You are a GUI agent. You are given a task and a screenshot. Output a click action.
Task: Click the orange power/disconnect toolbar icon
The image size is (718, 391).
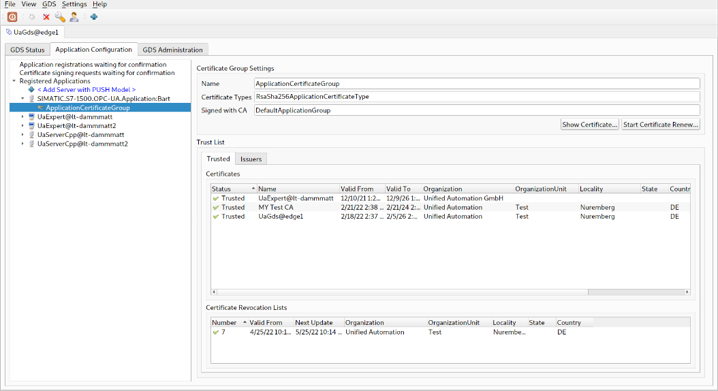(x=12, y=17)
